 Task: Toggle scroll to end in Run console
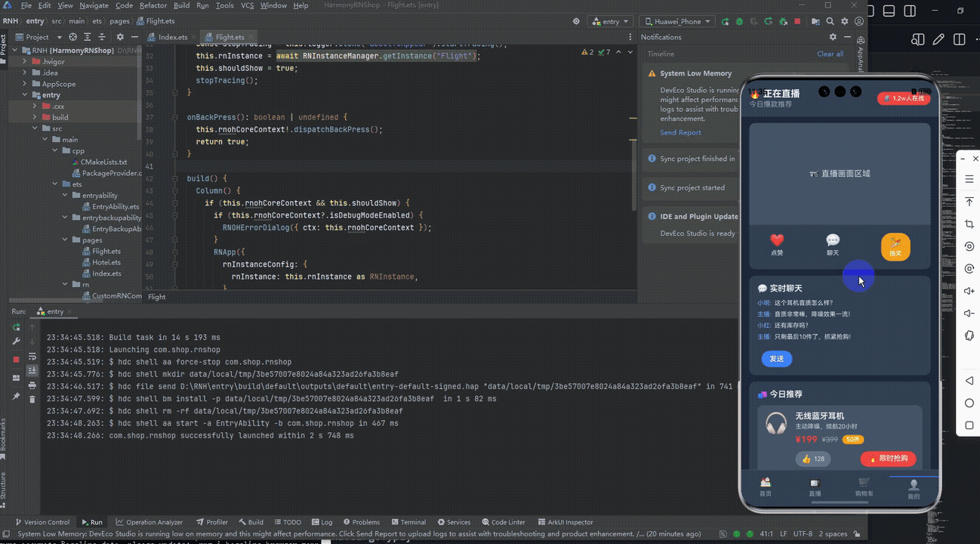click(x=32, y=370)
